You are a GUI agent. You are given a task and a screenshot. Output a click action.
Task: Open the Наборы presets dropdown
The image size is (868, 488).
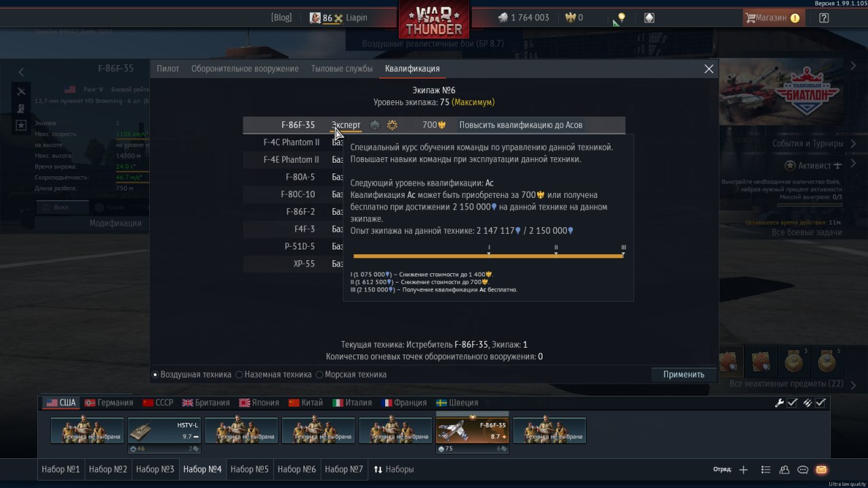(x=394, y=469)
